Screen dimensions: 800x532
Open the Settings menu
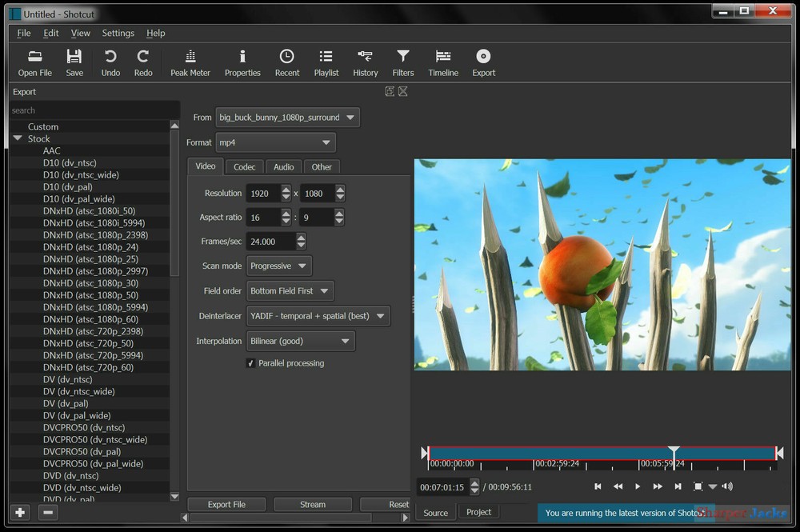118,33
